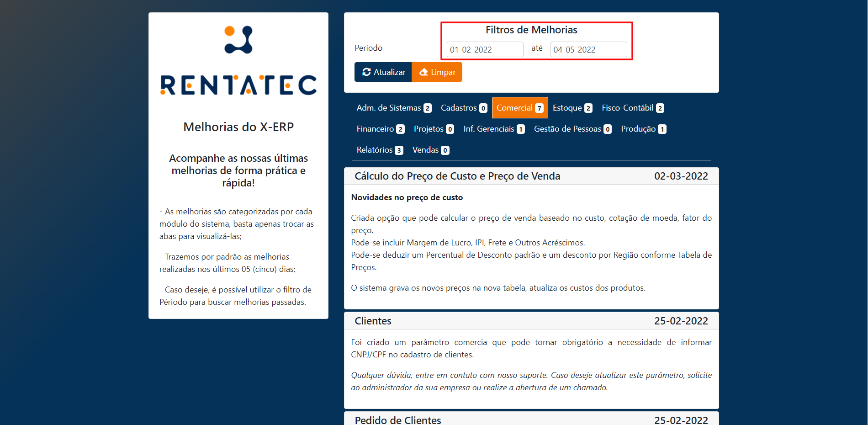Open the Vendas tab
868x425 pixels.
click(430, 150)
